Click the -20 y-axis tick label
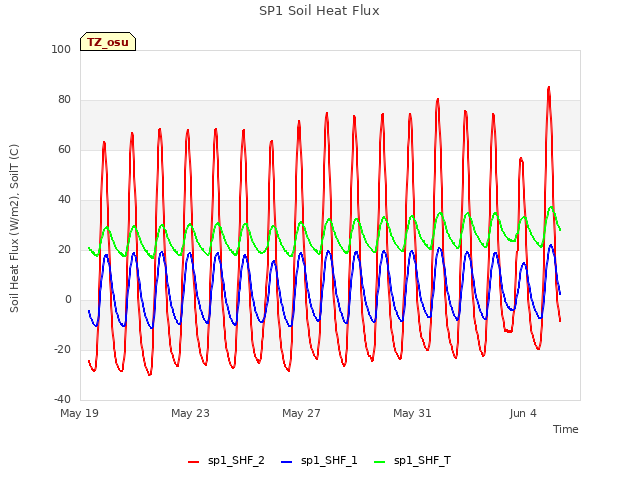 (62, 349)
